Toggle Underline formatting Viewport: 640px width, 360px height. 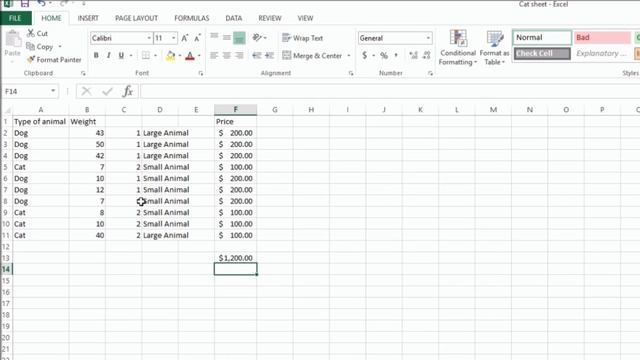pos(121,55)
